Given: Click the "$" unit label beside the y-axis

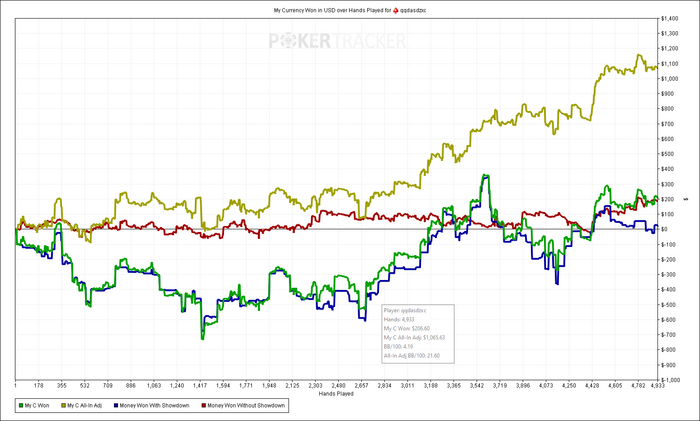Looking at the screenshot, I should point(687,199).
